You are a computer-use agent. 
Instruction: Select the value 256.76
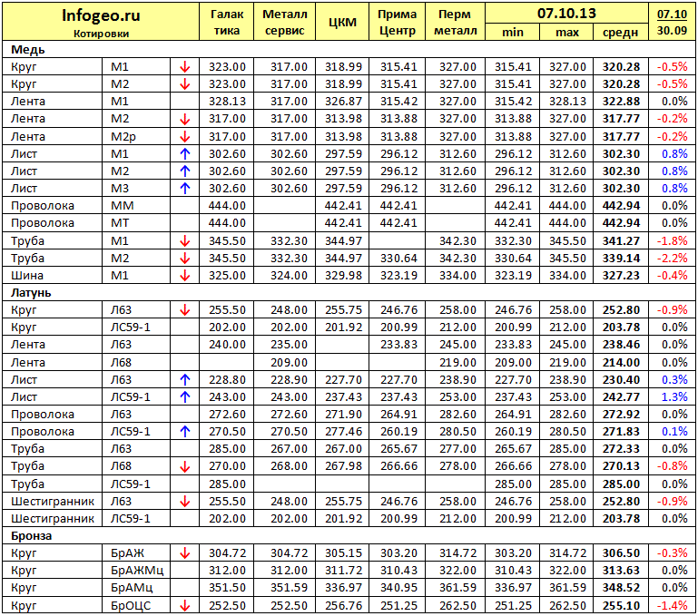(343, 606)
